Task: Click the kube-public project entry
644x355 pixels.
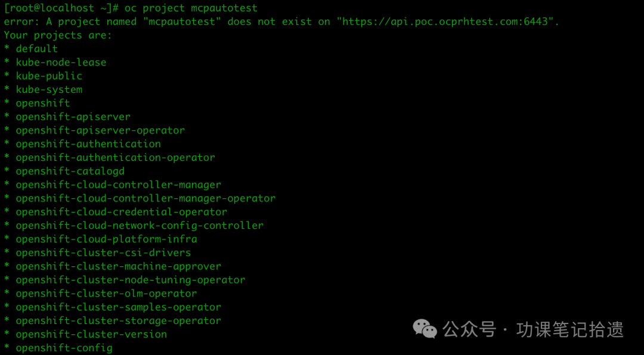Action: pyautogui.click(x=49, y=76)
